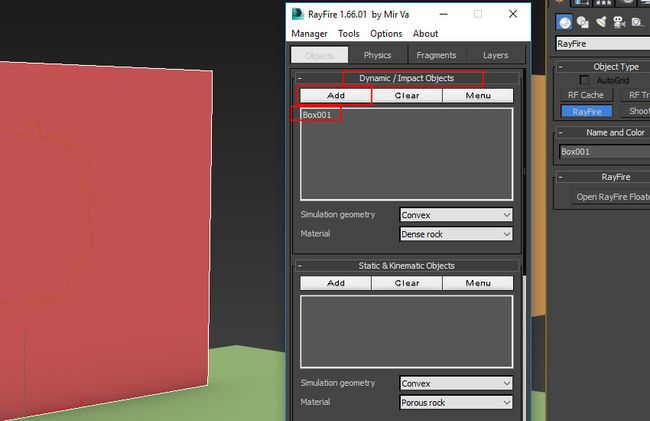Viewport: 650px width, 421px height.
Task: Open the Manager menu
Action: coord(309,34)
